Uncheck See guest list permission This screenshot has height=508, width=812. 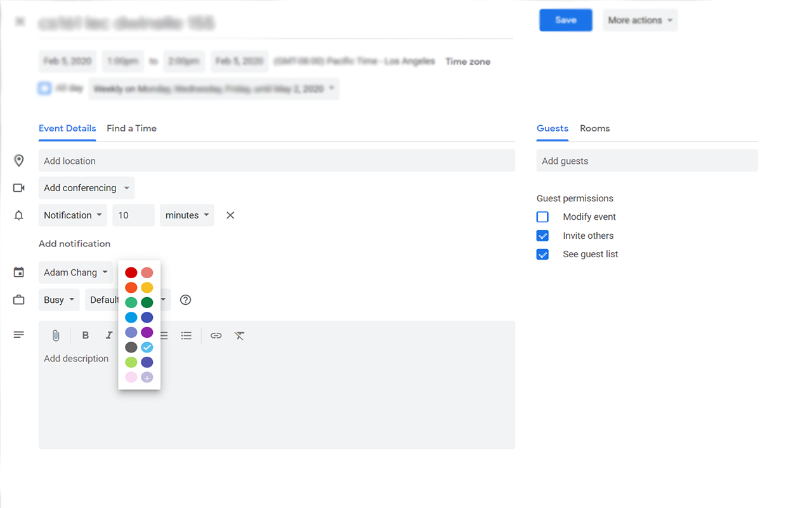click(542, 254)
